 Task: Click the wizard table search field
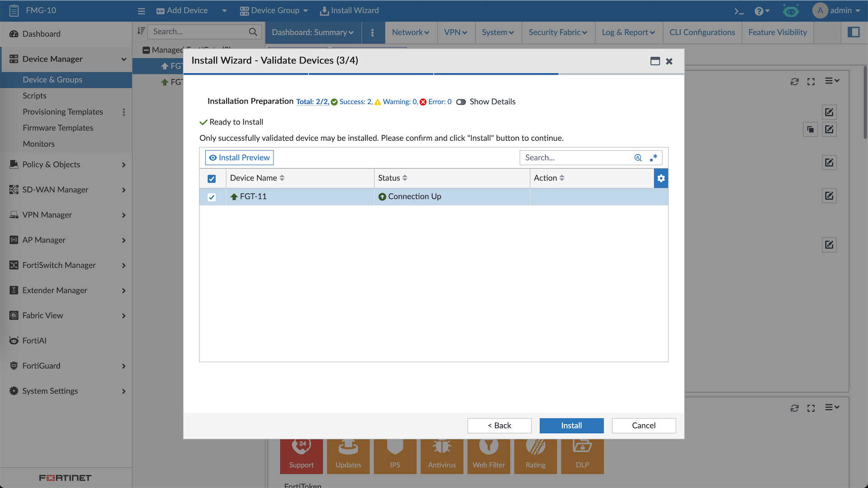coord(576,158)
